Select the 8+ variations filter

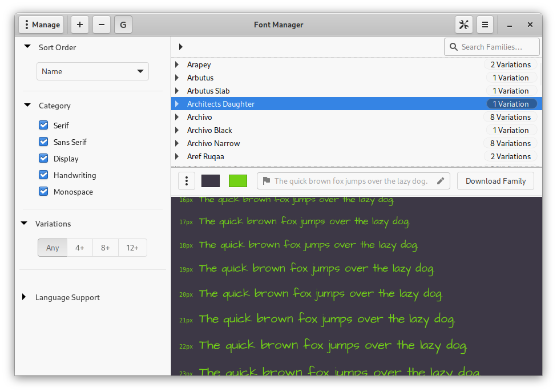[106, 248]
